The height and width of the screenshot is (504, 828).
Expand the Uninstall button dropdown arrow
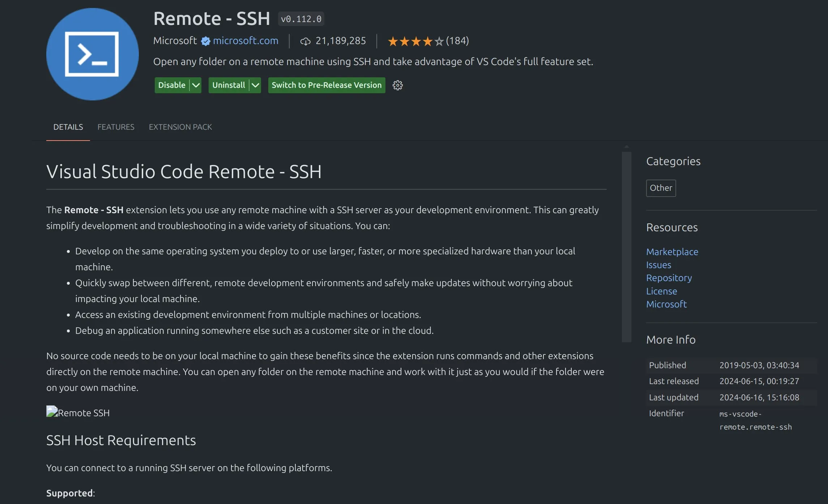(255, 85)
